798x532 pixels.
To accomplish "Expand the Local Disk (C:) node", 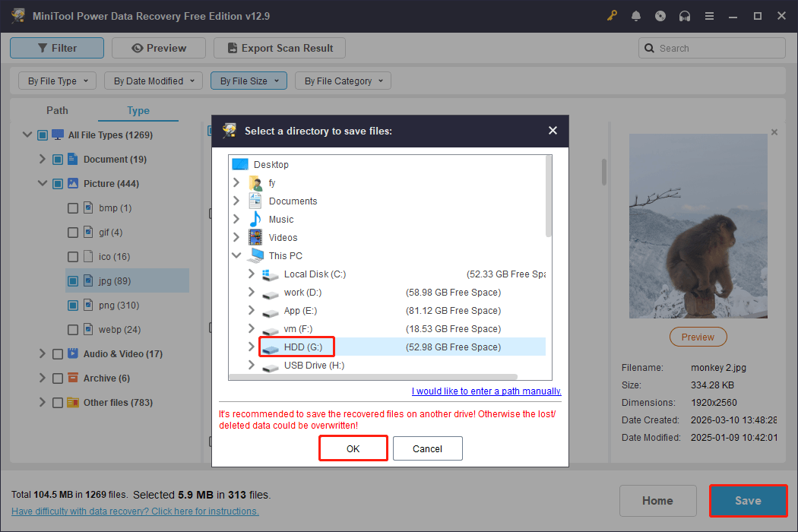I will click(x=251, y=274).
